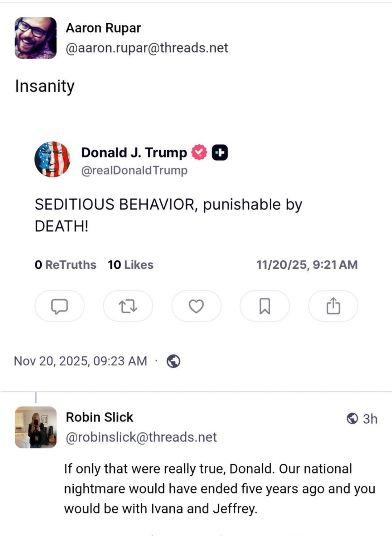Open the @robinslick@threads.net handle

141,437
